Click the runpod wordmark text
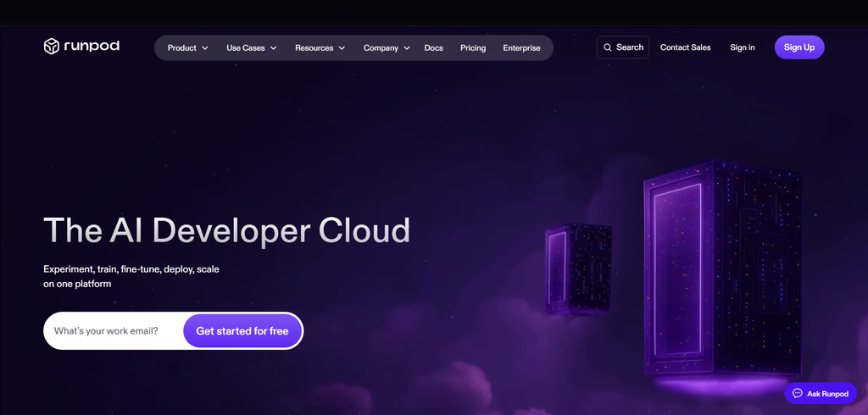This screenshot has height=415, width=868. tap(92, 46)
